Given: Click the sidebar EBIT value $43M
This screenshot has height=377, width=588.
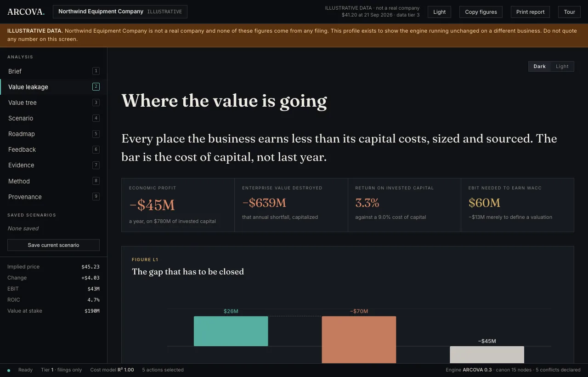Looking at the screenshot, I should pyautogui.click(x=94, y=289).
